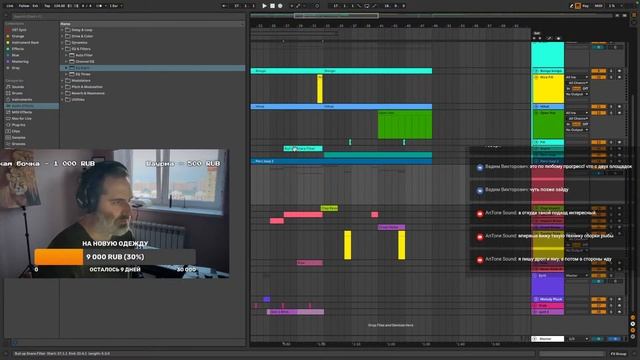Open Rice Fill track input dropdown

tap(577, 77)
